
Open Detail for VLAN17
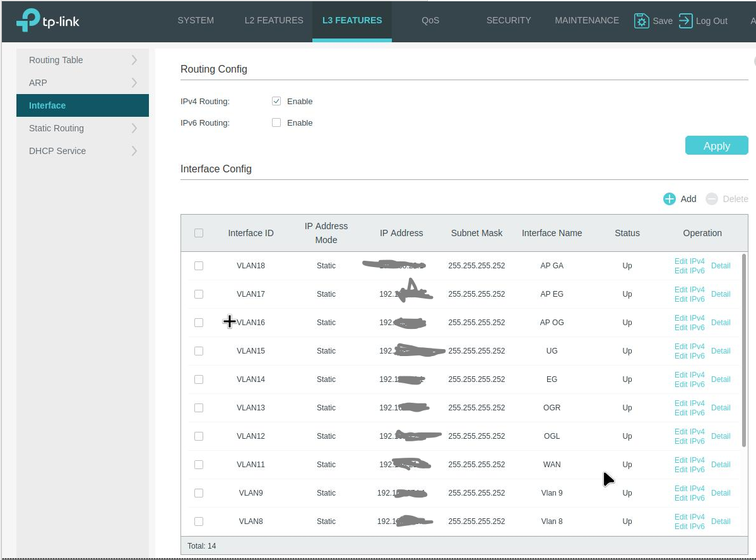click(721, 294)
